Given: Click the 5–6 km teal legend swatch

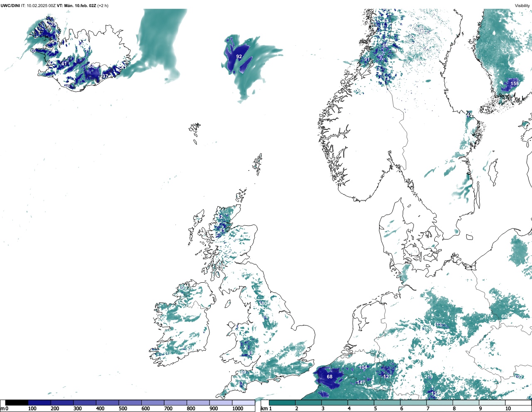Looking at the screenshot, I should pyautogui.click(x=387, y=402).
